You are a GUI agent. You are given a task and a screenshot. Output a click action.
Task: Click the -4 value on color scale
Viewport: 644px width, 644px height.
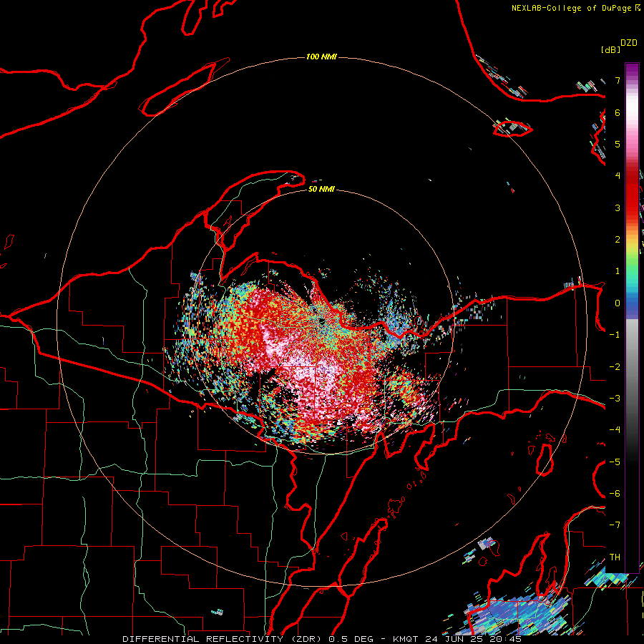[x=615, y=430]
